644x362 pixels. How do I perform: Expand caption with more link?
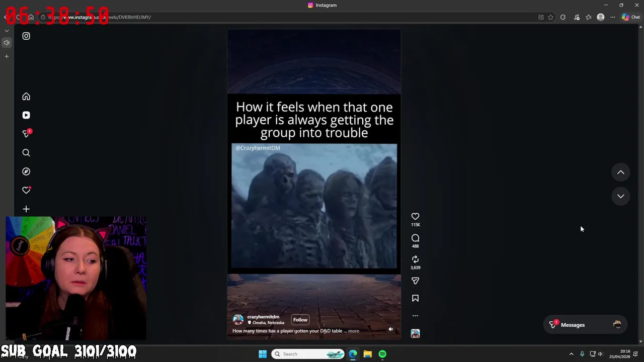tap(354, 331)
